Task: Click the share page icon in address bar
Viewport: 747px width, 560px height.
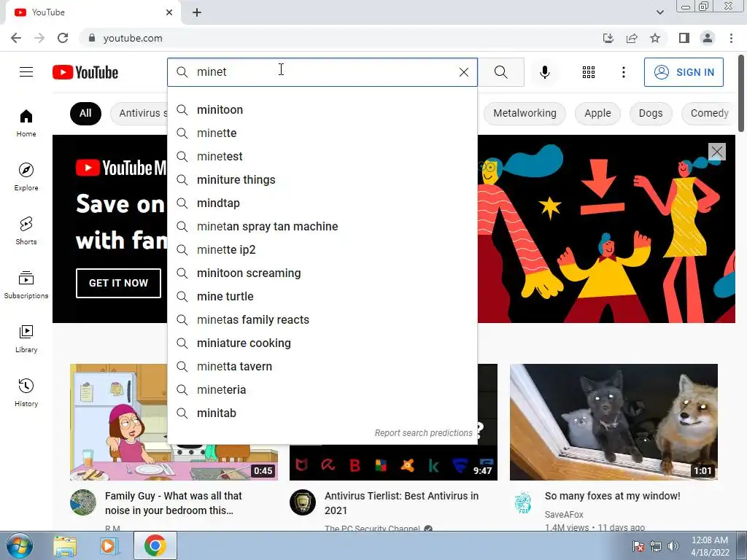Action: pos(632,38)
